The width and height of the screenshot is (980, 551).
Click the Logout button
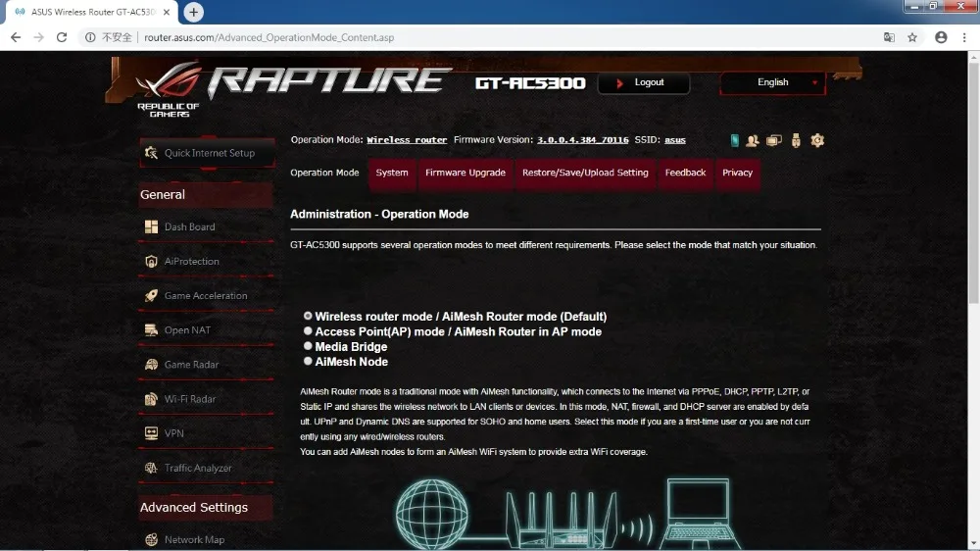point(644,82)
